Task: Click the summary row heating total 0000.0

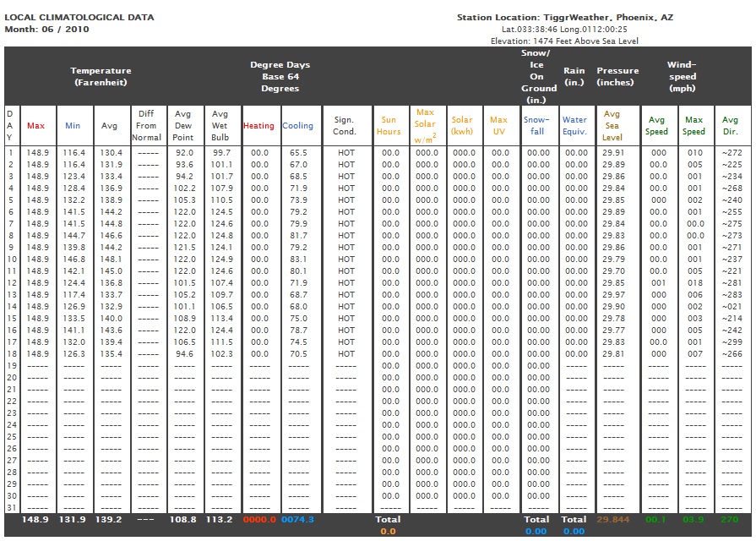Action: point(259,519)
